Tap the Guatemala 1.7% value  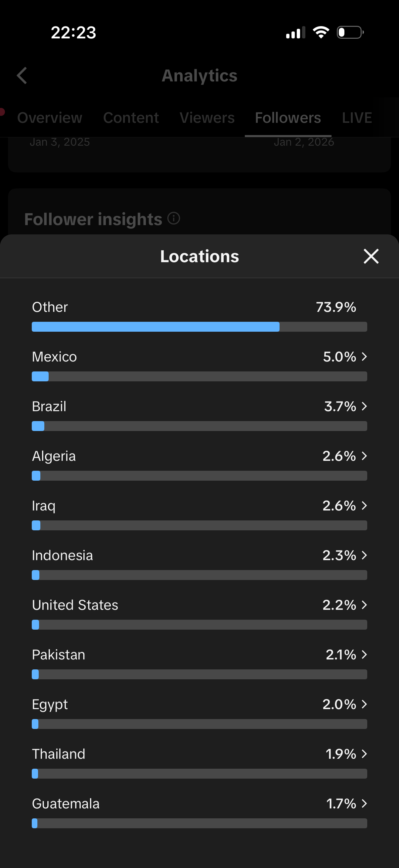click(x=341, y=804)
